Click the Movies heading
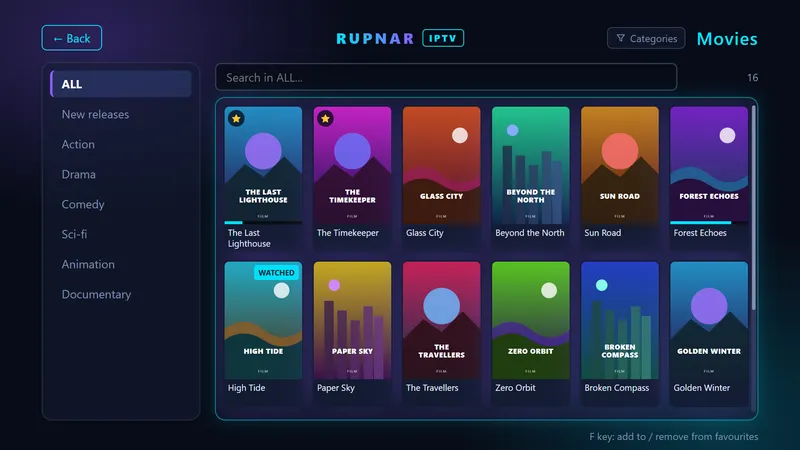 (727, 39)
